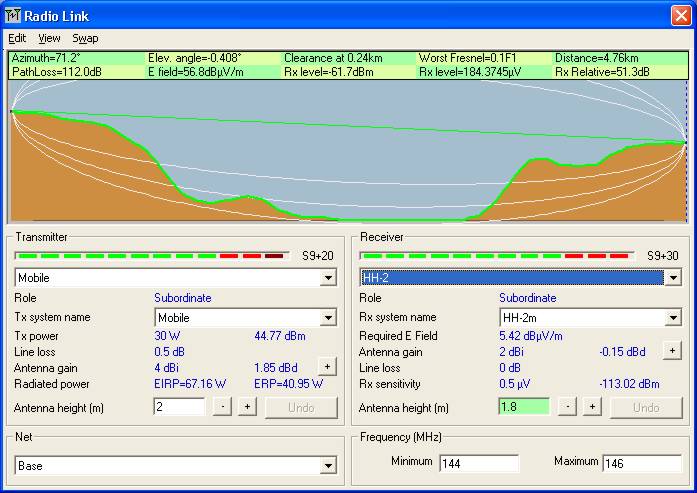Click the transmitter S-meter signal bar

tap(152, 256)
